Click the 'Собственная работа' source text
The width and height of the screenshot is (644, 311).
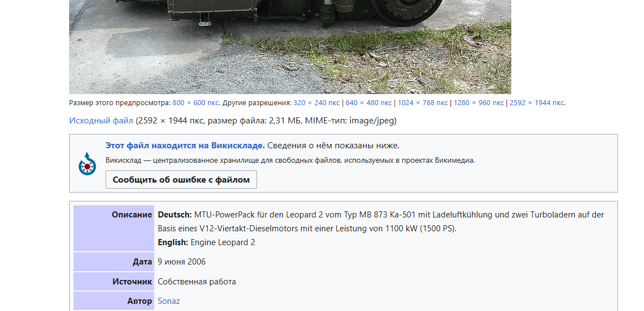coord(197,282)
